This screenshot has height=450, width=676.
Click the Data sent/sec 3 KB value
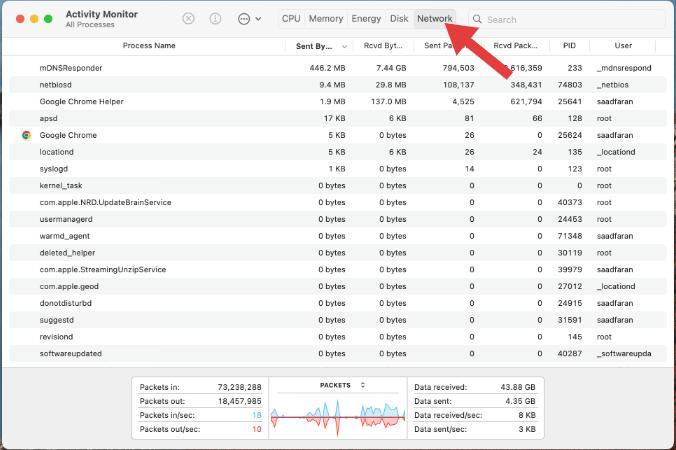click(x=527, y=429)
